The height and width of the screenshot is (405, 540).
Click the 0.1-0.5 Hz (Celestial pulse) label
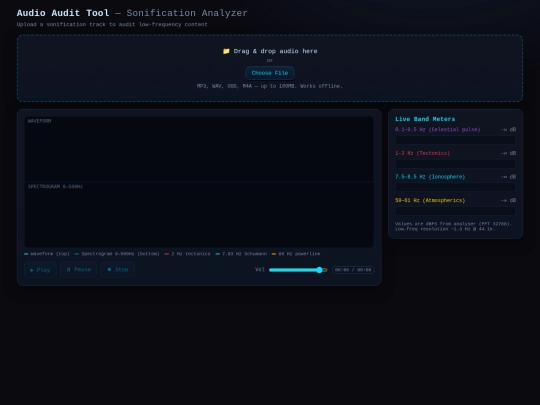(437, 129)
